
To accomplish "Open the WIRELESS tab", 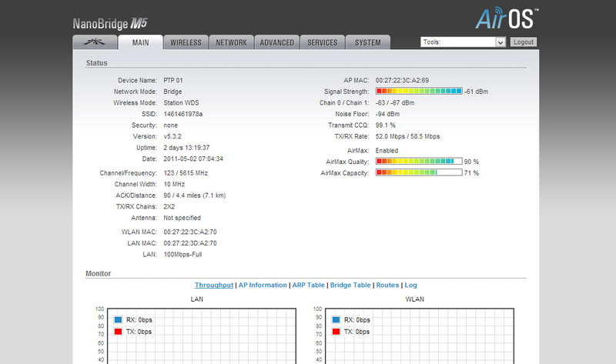I will click(186, 42).
